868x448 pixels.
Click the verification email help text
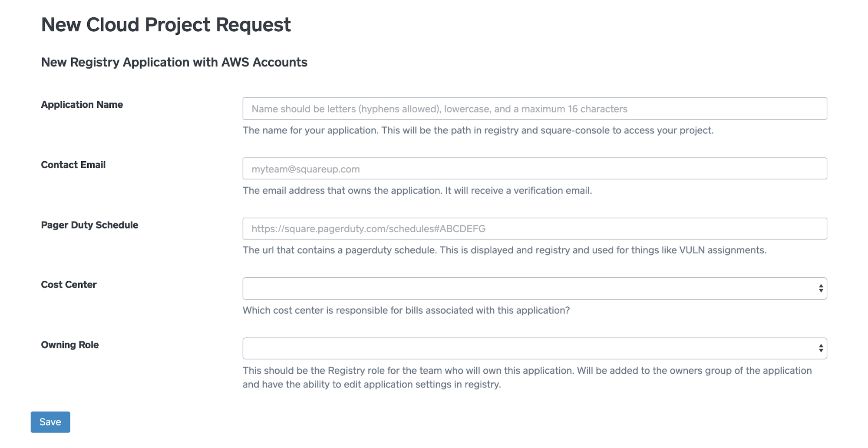pos(417,190)
